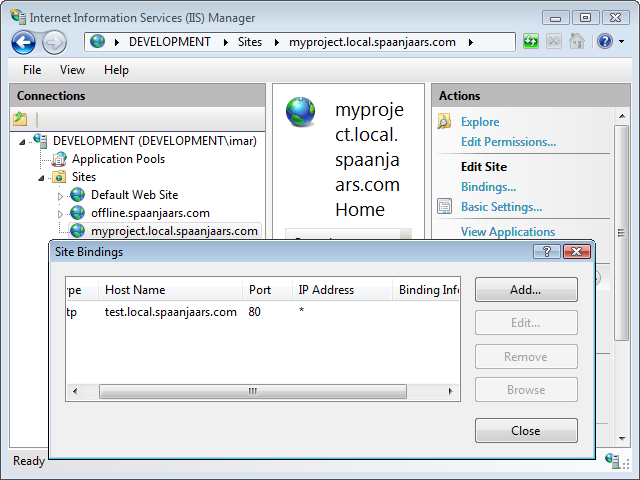This screenshot has height=480, width=640.
Task: Click the Edit... button
Action: click(526, 323)
